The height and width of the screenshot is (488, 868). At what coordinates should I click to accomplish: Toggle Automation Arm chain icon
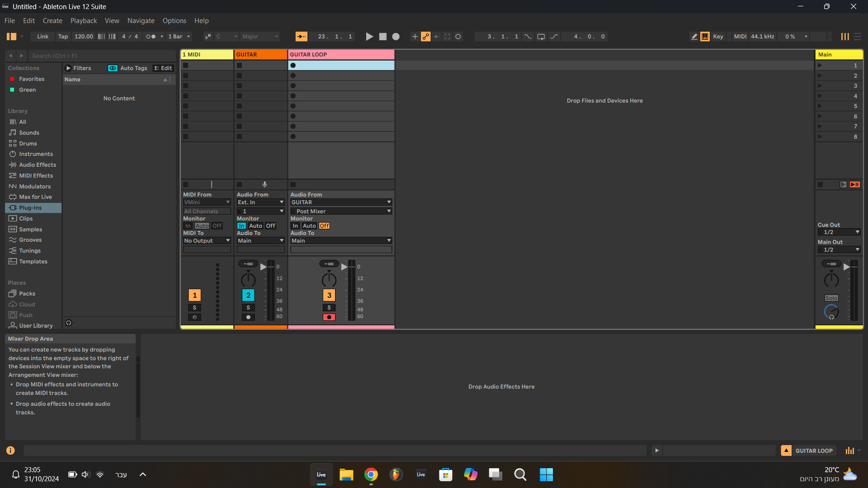point(426,37)
